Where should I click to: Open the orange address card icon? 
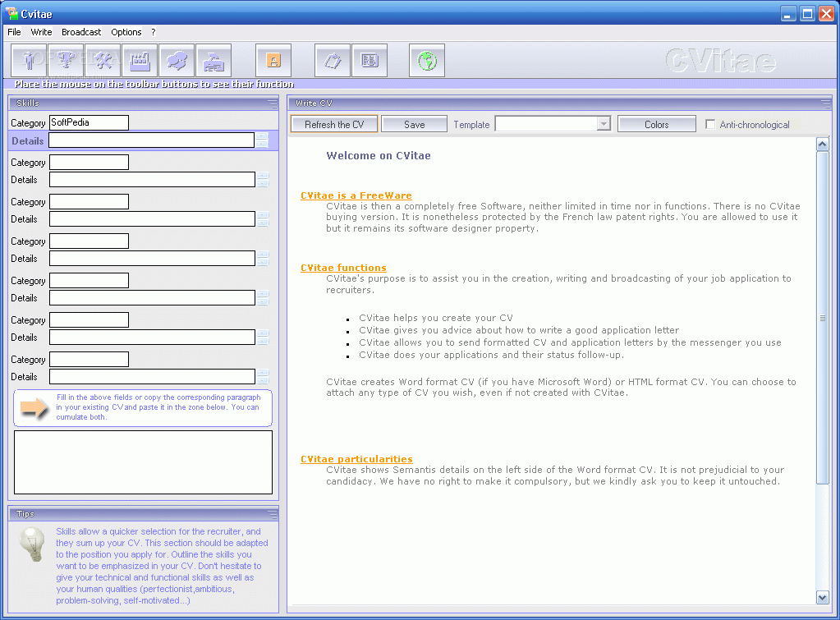coord(273,61)
